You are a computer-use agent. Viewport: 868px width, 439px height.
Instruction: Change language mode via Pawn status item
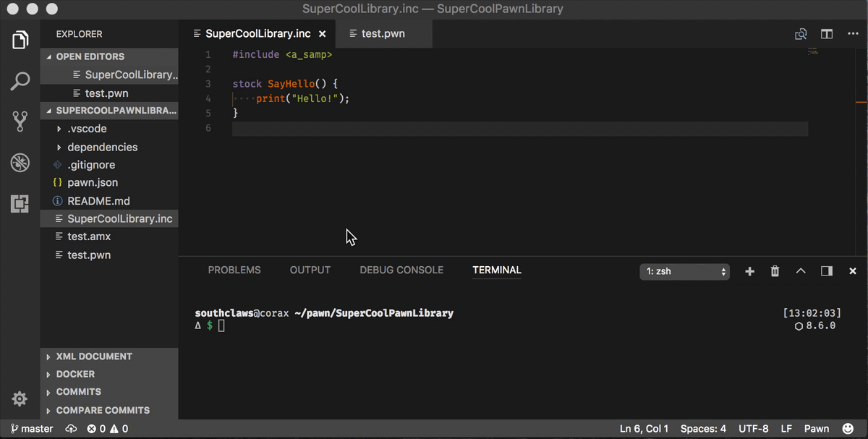point(817,429)
